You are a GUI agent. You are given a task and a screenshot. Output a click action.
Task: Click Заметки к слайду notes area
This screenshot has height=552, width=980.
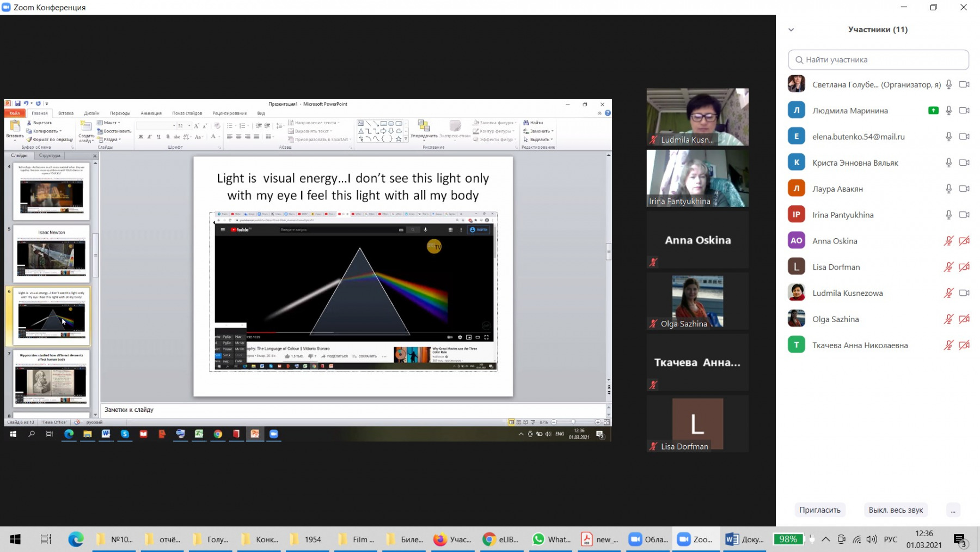353,410
